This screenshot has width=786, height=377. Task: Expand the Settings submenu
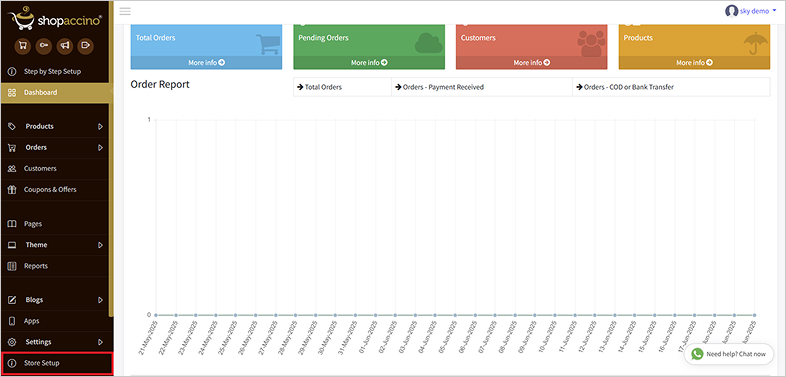[54, 342]
